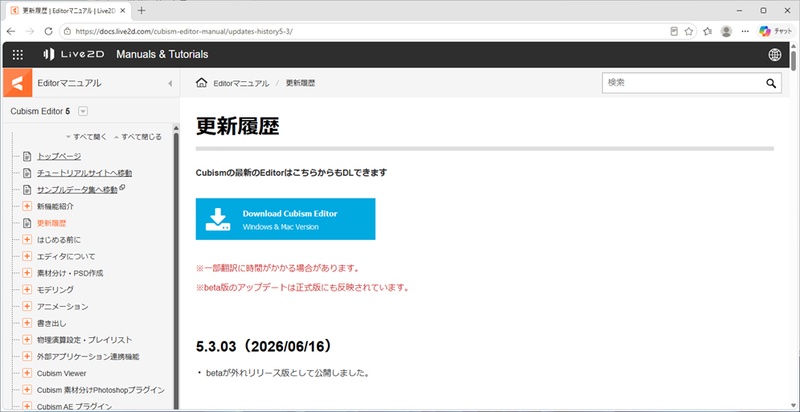Viewport: 800px width, 412px height.
Task: Open the トップページ link
Action: pyautogui.click(x=59, y=157)
